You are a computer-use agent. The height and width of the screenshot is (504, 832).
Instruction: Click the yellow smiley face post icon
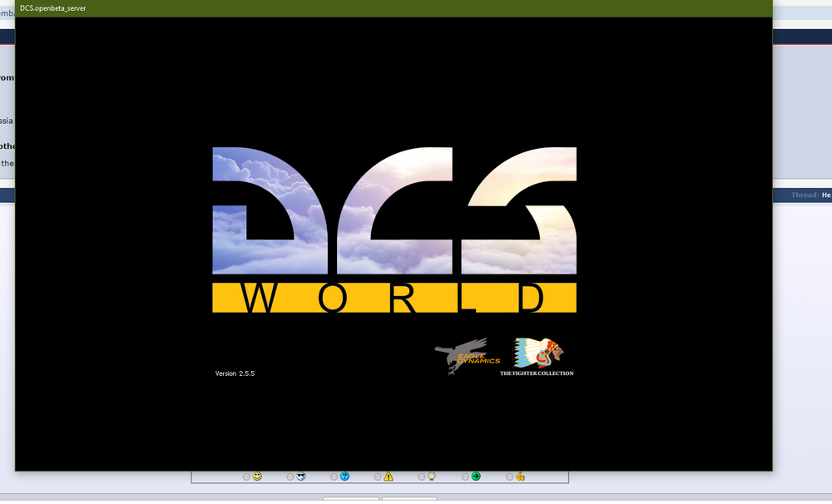[257, 477]
